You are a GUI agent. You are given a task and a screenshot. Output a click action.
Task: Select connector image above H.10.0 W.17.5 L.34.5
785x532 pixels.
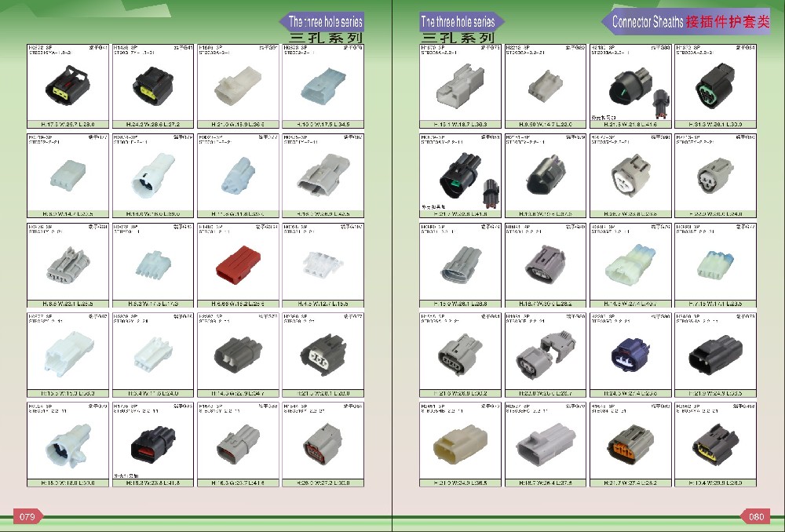(323, 85)
